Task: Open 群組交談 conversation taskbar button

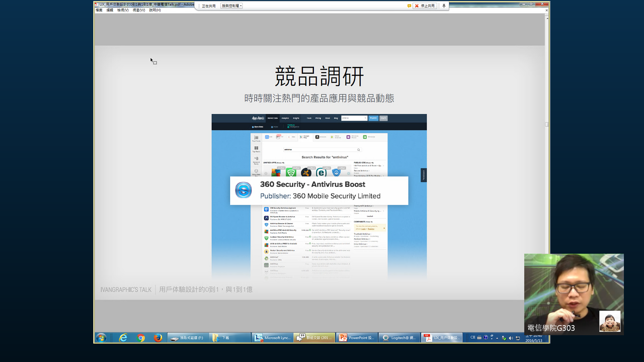Action: click(x=314, y=338)
